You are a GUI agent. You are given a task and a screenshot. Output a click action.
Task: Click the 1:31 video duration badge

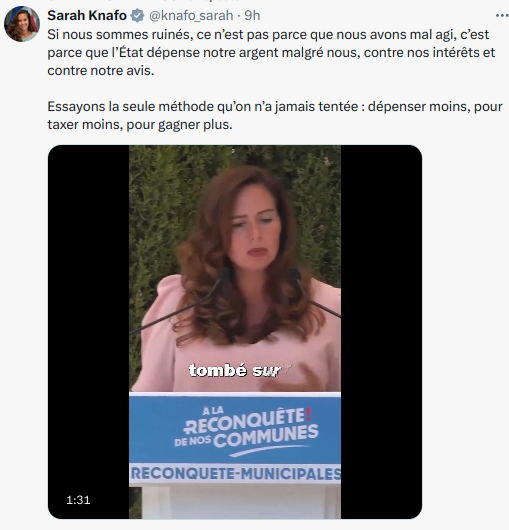coord(78,500)
